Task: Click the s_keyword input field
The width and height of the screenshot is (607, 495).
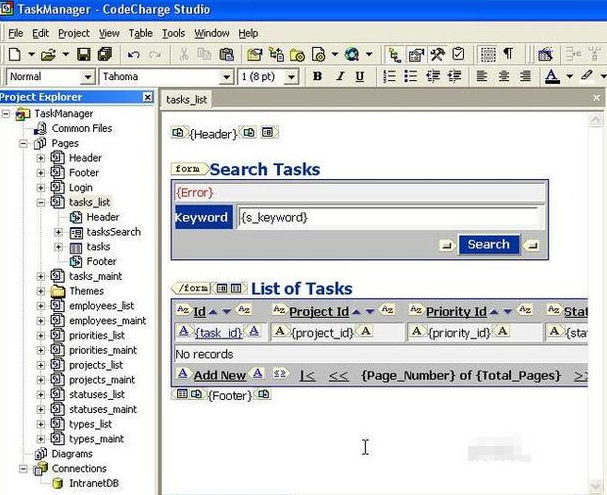Action: click(x=390, y=217)
